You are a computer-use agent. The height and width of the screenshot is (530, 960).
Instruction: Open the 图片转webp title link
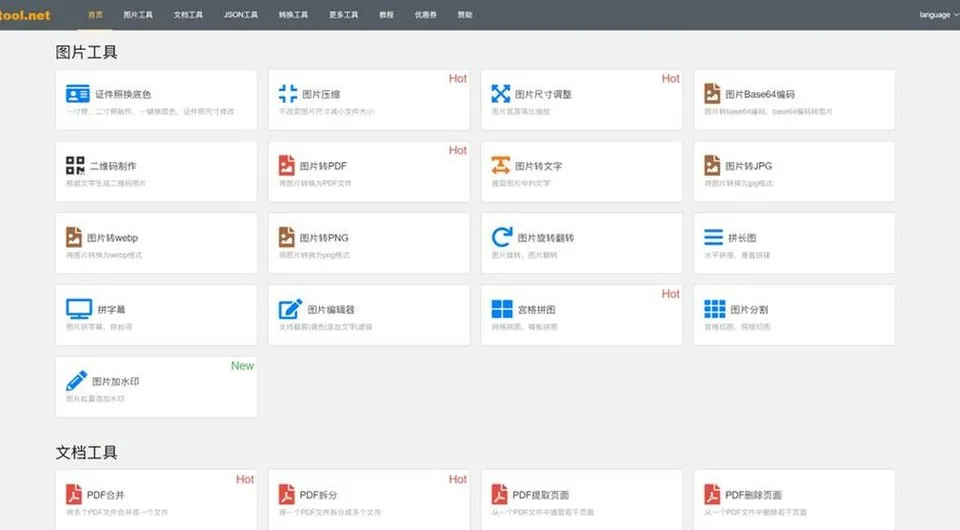pos(113,237)
